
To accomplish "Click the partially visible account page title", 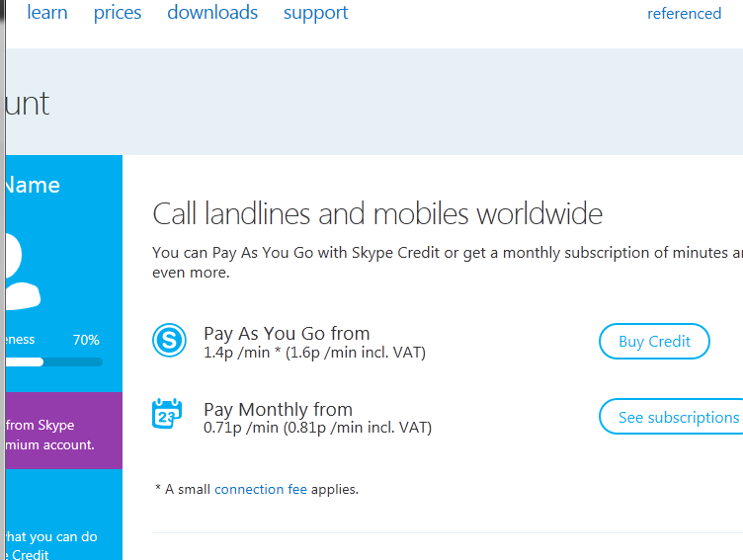I will pyautogui.click(x=26, y=103).
